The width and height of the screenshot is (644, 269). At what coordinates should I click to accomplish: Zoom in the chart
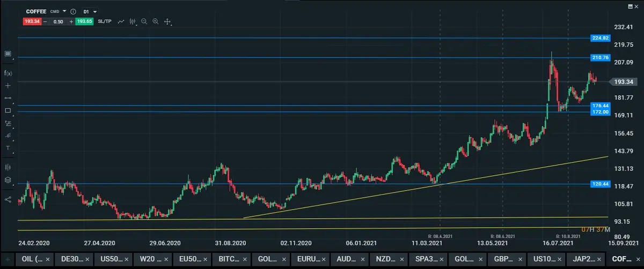pos(156,21)
